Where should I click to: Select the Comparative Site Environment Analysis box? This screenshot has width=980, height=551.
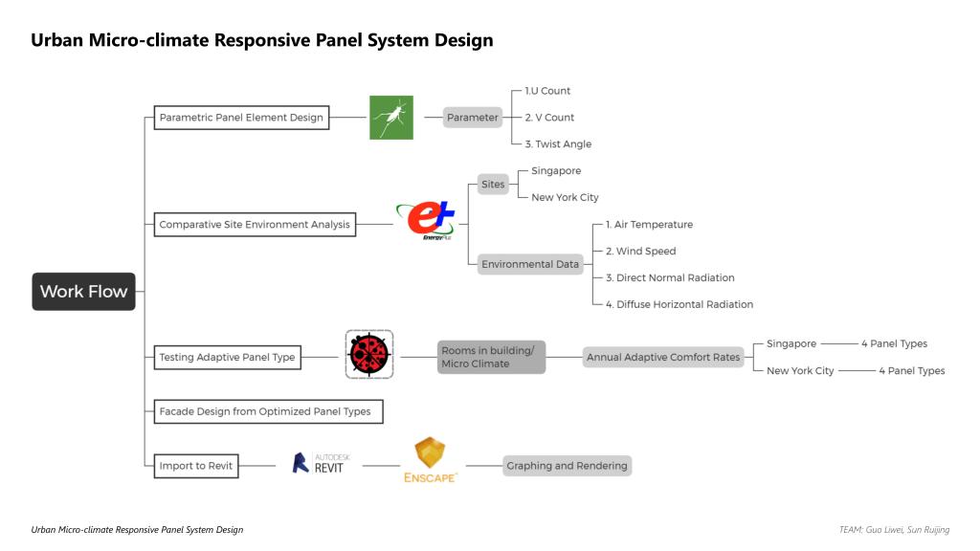pyautogui.click(x=256, y=225)
